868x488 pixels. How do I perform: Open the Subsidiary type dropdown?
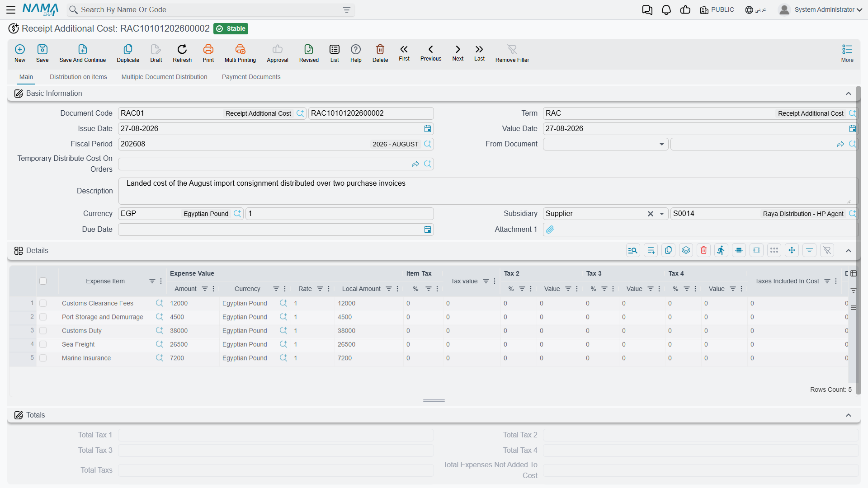click(x=661, y=214)
